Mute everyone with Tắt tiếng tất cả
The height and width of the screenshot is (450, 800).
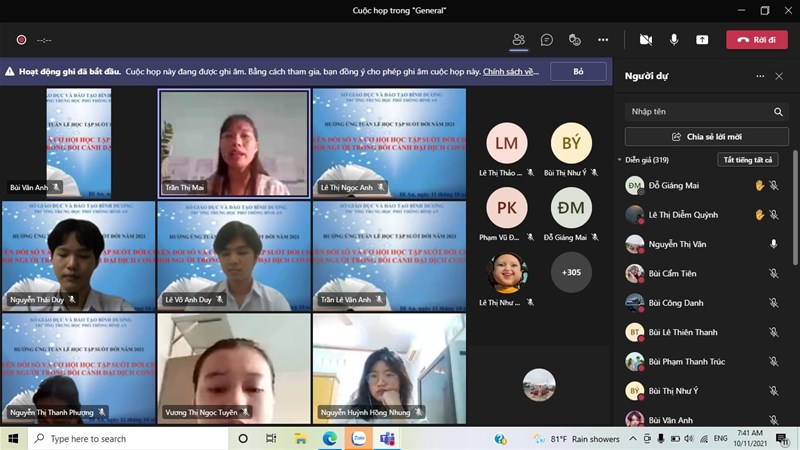pyautogui.click(x=747, y=160)
